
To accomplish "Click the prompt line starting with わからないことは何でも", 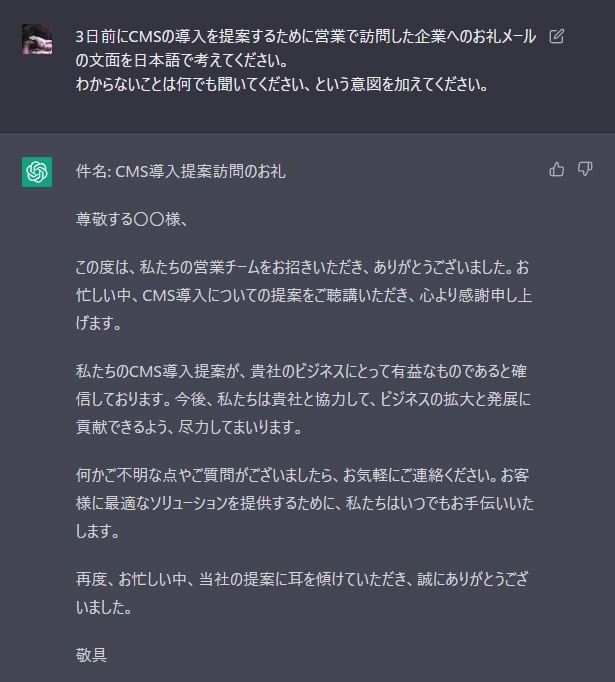I will coord(282,84).
